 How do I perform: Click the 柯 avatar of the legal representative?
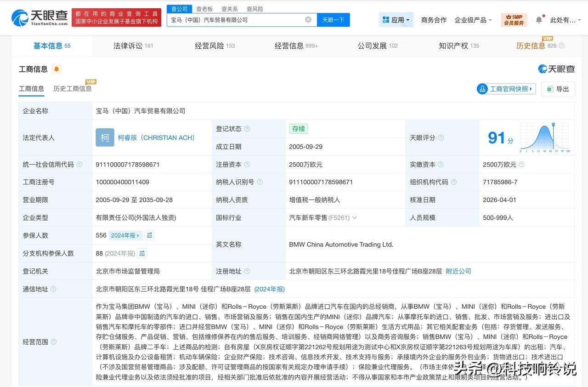(105, 137)
